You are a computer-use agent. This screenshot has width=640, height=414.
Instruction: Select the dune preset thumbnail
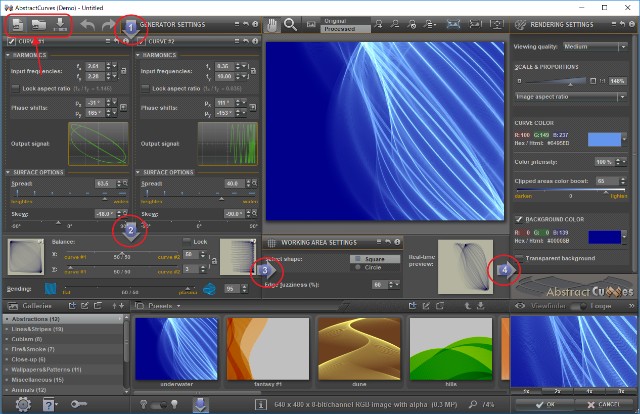click(359, 349)
